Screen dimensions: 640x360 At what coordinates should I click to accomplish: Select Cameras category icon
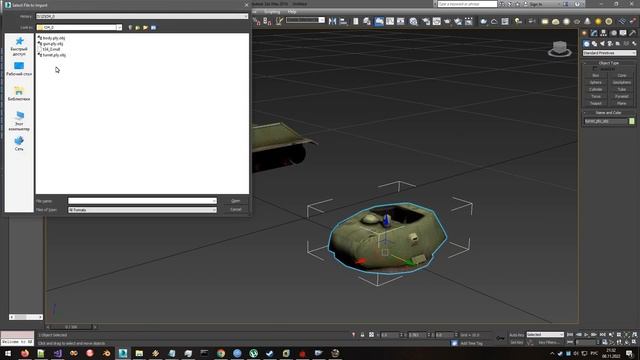610,44
